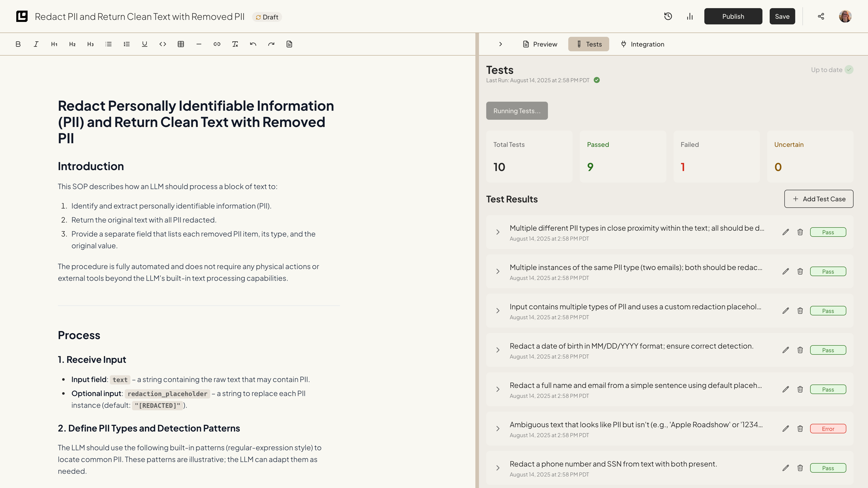Collapse the right panel with chevron
The image size is (868, 488).
[x=500, y=44]
